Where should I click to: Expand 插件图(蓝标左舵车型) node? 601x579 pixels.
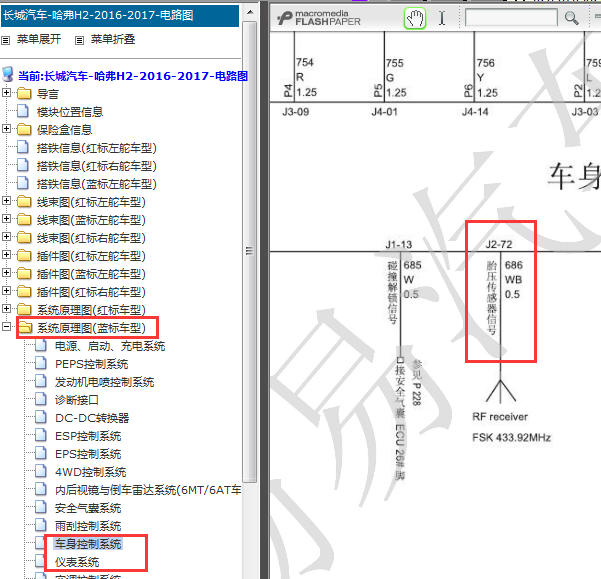(x=6, y=272)
